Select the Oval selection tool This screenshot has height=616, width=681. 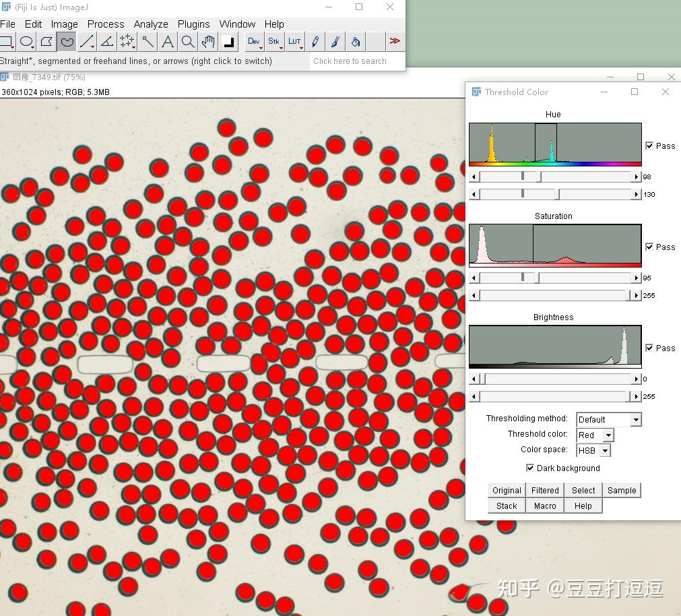coord(26,42)
